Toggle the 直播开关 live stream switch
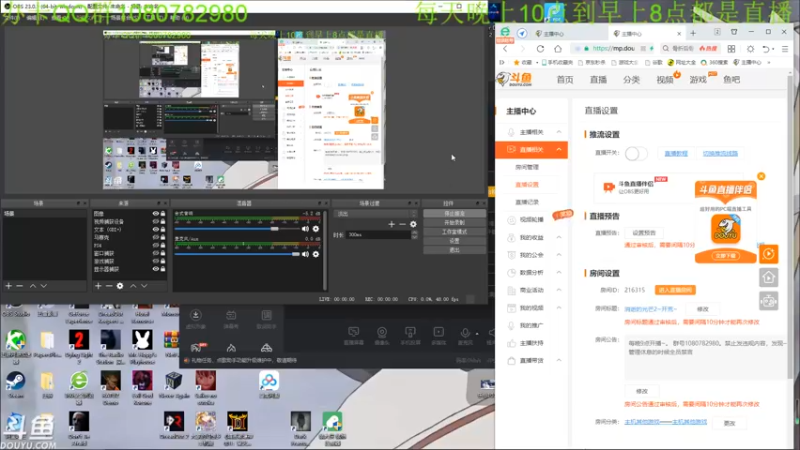Viewport: 800px width, 450px height. [x=636, y=153]
